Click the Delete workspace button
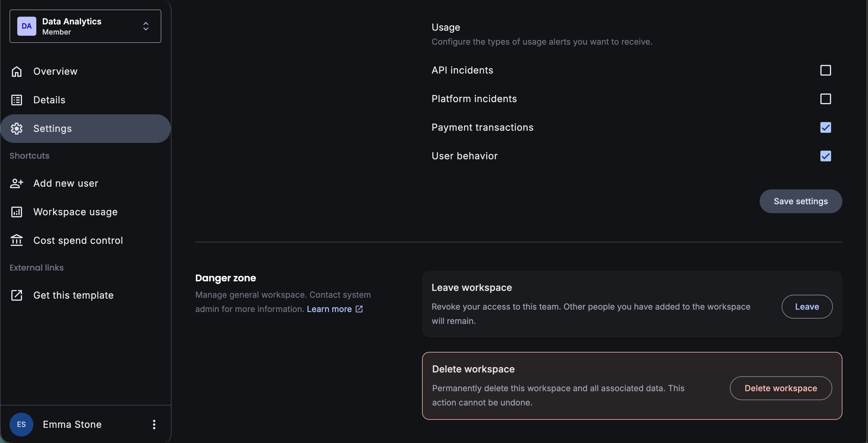 (780, 388)
